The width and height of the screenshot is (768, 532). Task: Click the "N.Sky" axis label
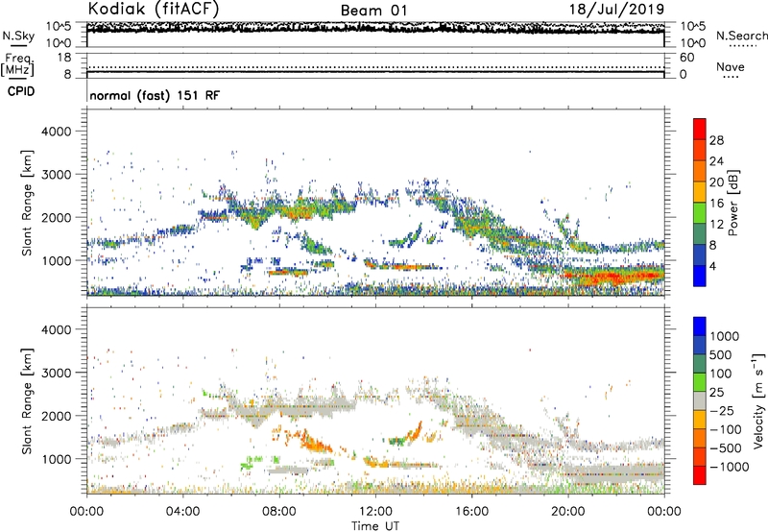coord(18,36)
